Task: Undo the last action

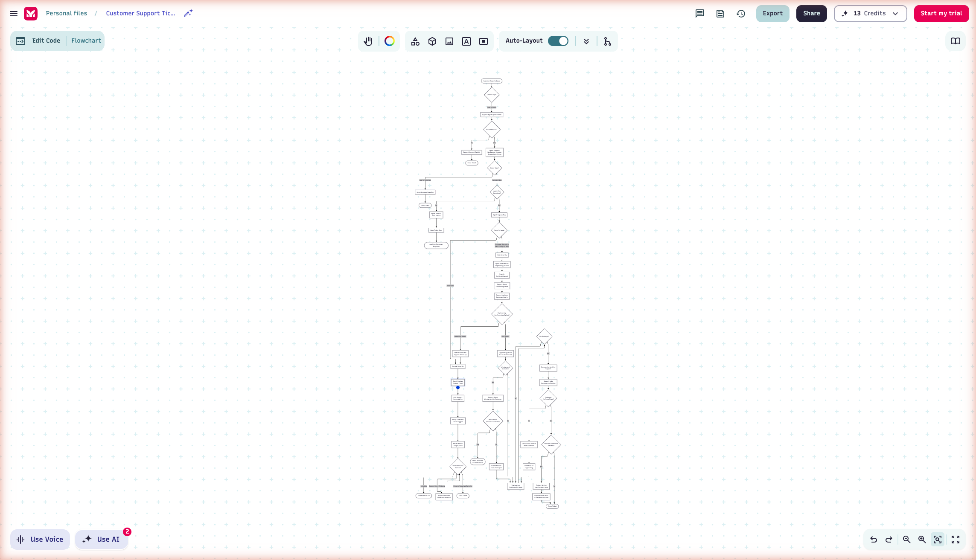Action: point(874,540)
